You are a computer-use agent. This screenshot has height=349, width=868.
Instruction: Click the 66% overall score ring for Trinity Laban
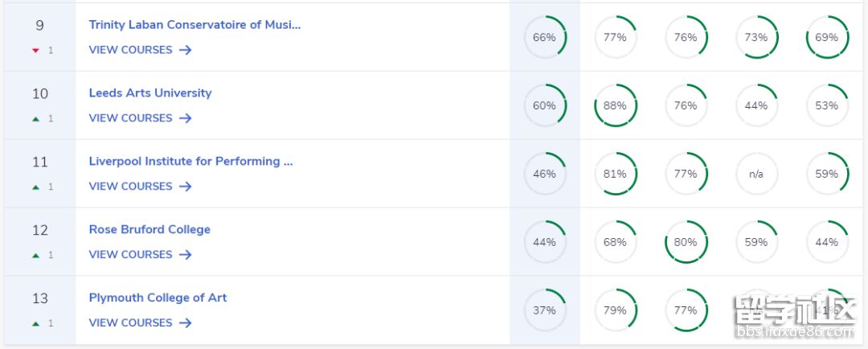(545, 37)
